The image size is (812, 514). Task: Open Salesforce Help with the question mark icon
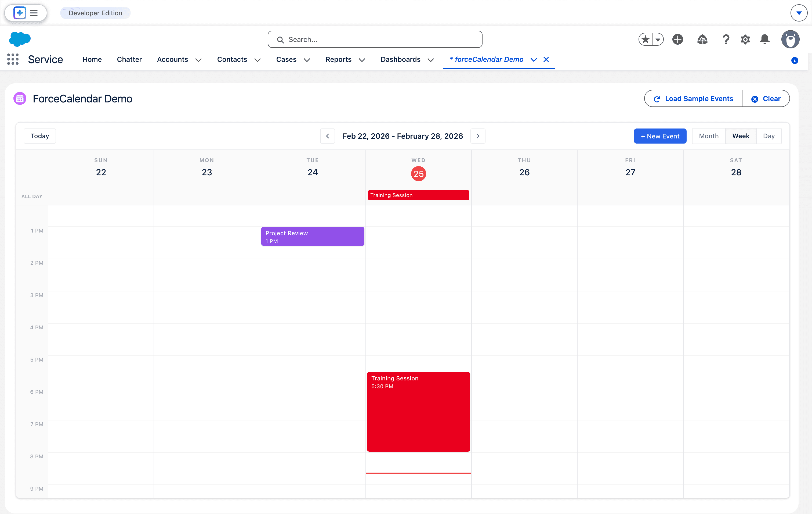pos(726,39)
